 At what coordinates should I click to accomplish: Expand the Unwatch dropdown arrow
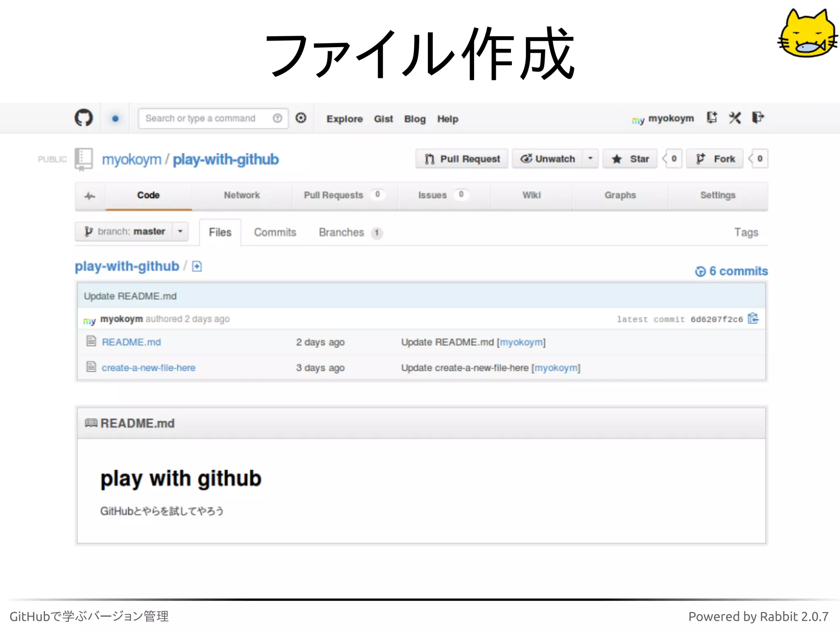591,159
